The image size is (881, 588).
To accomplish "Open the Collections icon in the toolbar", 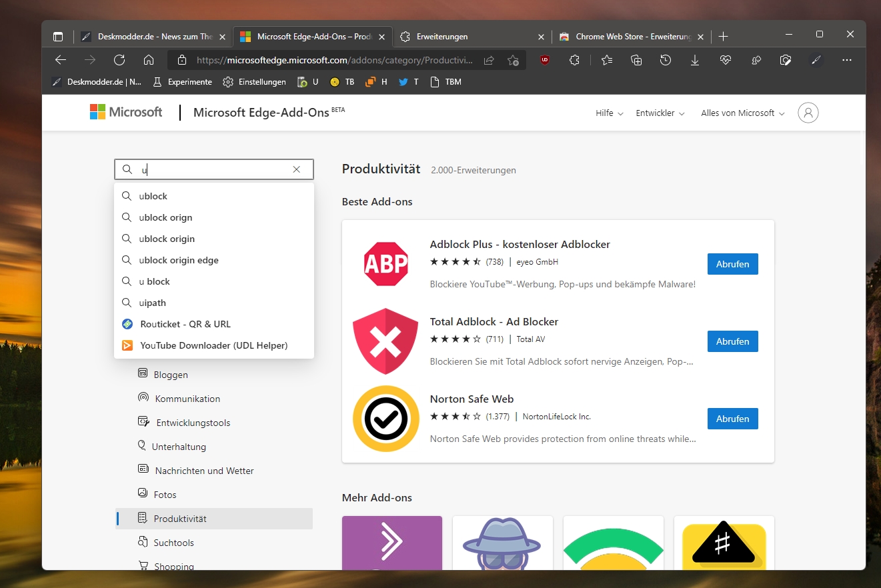I will 636,60.
